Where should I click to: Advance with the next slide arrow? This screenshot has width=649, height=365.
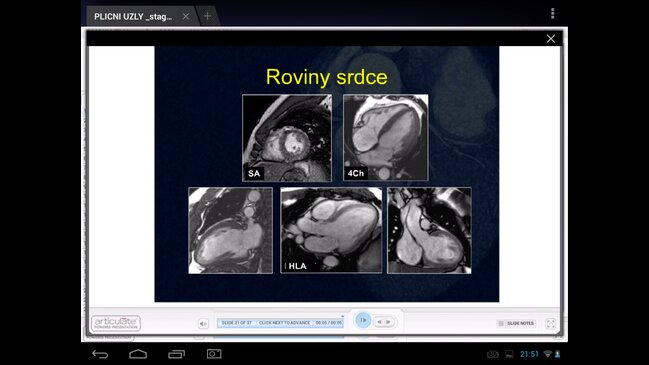389,322
